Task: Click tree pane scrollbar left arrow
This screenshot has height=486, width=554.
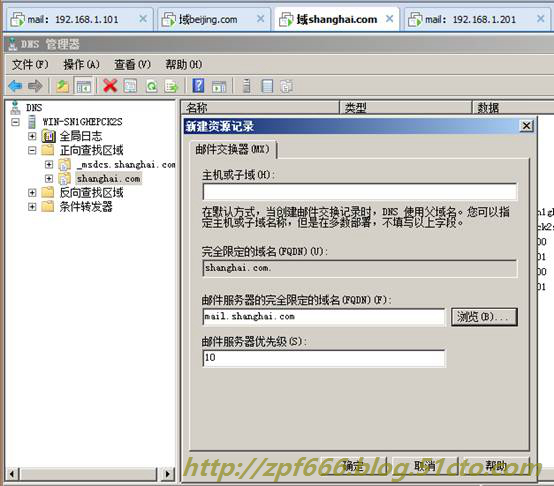Action: pyautogui.click(x=12, y=474)
